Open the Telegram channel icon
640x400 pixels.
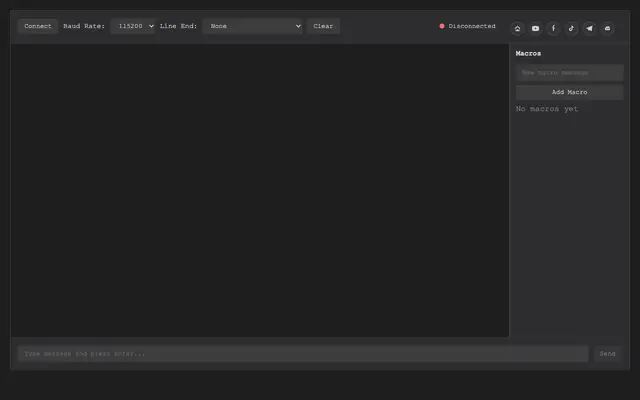click(589, 29)
